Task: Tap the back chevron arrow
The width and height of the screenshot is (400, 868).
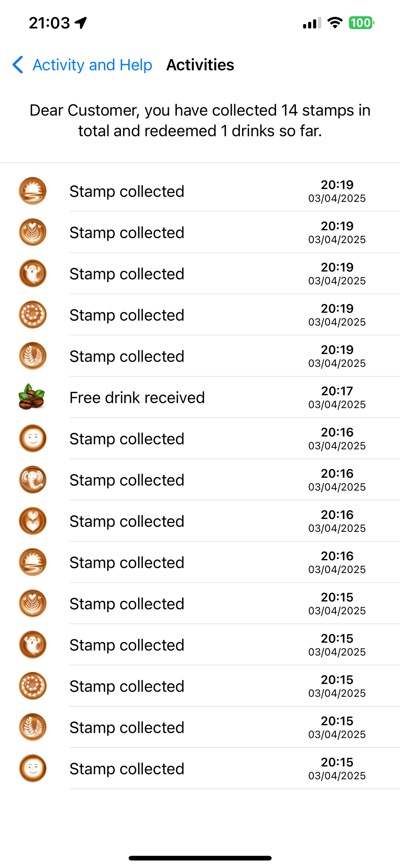Action: (18, 64)
